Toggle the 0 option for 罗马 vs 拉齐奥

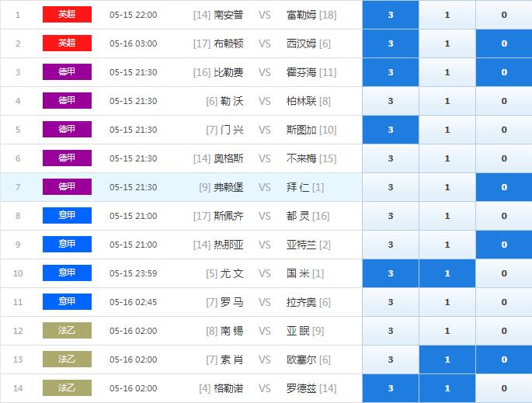(x=503, y=302)
